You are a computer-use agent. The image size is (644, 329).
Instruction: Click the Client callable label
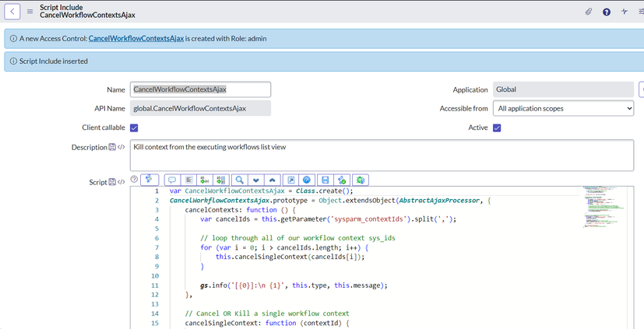[104, 128]
